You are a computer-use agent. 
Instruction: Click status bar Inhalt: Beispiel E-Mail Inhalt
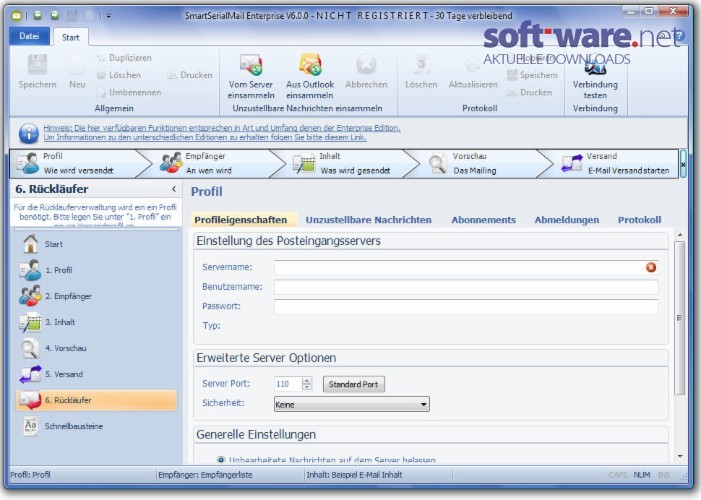354,475
